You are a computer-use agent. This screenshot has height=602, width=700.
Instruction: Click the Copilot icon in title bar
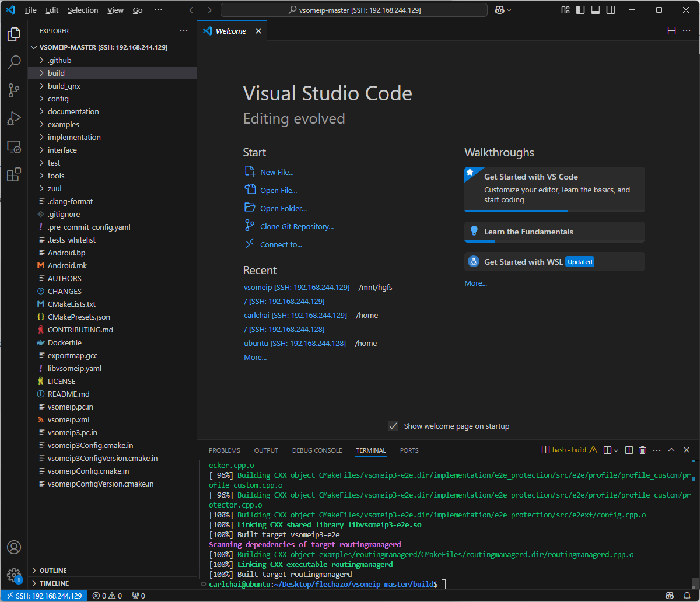499,10
